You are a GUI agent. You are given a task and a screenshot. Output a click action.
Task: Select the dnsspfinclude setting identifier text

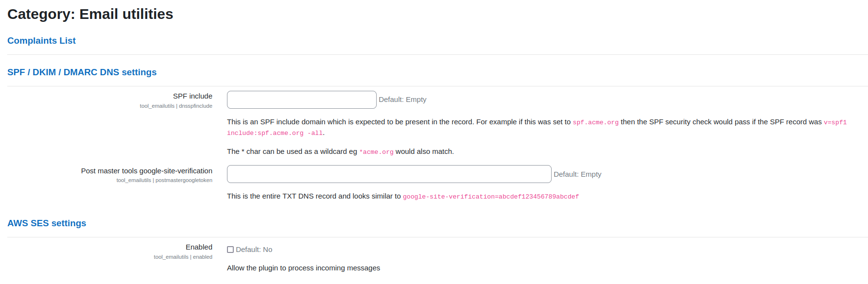click(x=195, y=106)
